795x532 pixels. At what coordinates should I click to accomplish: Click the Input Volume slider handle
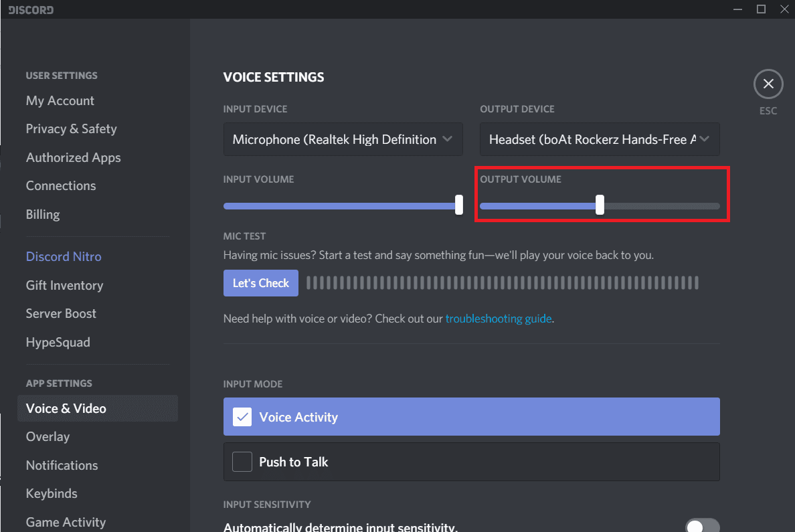(x=458, y=205)
